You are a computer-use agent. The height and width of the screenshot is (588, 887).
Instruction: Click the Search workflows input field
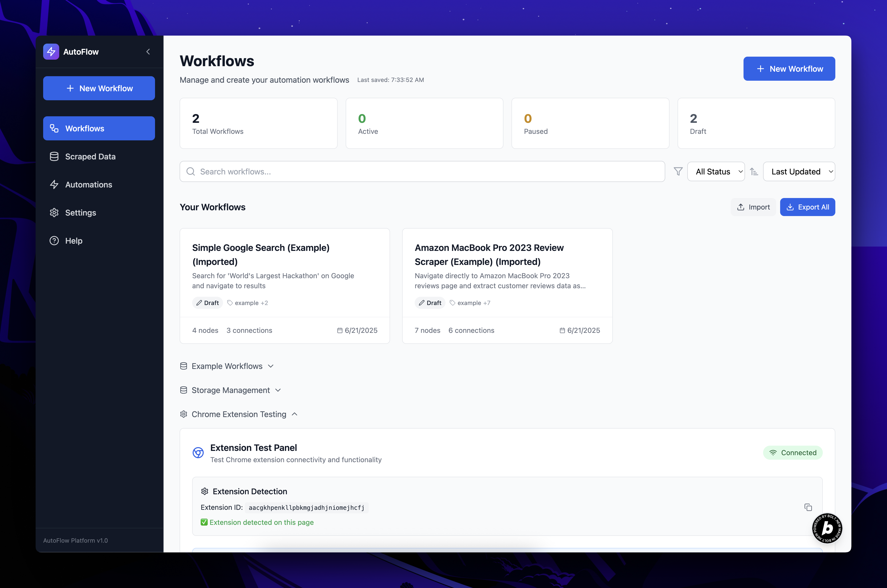[x=422, y=171]
